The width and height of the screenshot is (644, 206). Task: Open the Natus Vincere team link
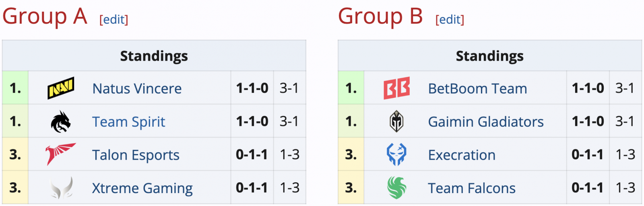137,89
